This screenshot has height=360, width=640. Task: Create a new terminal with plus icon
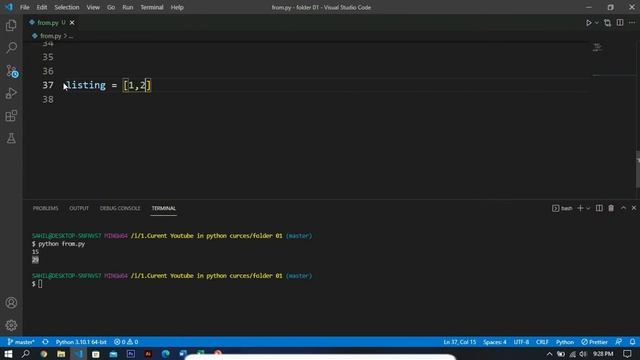(x=580, y=208)
